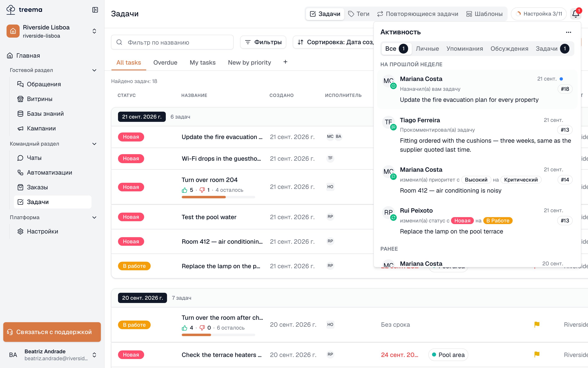Image resolution: width=588 pixels, height=368 pixels.
Task: Open Настройка 3/11 setup progress
Action: click(x=539, y=14)
